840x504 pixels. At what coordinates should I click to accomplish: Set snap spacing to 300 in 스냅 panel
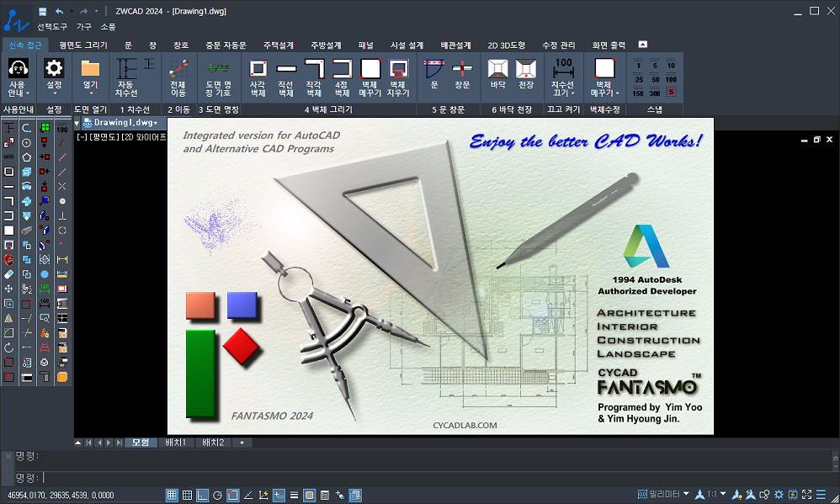(x=655, y=93)
